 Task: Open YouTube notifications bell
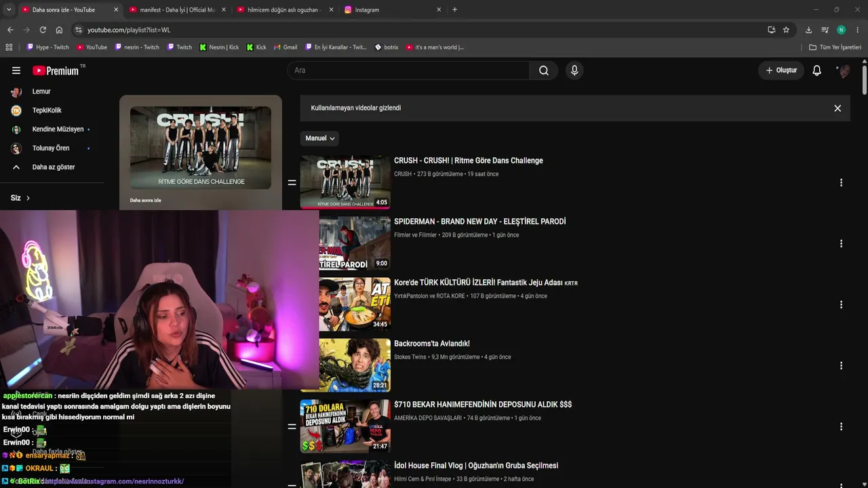pyautogui.click(x=817, y=70)
